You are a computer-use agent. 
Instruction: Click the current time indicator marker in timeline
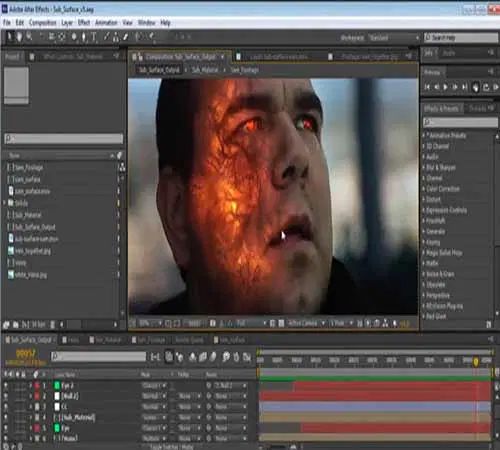[x=476, y=361]
